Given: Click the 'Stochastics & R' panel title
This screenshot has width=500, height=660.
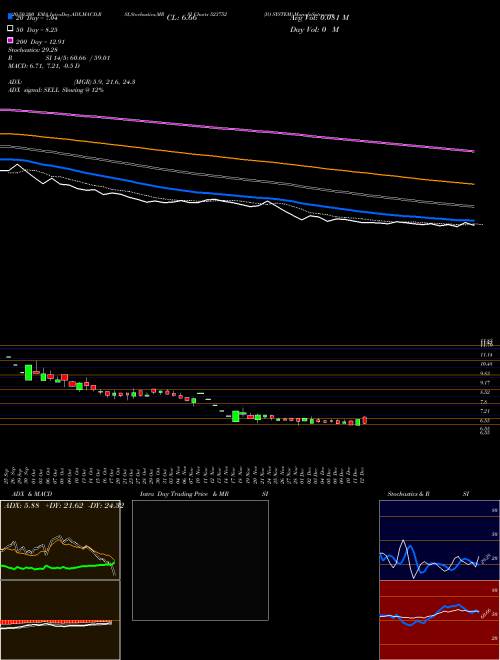Looking at the screenshot, I should (x=409, y=494).
